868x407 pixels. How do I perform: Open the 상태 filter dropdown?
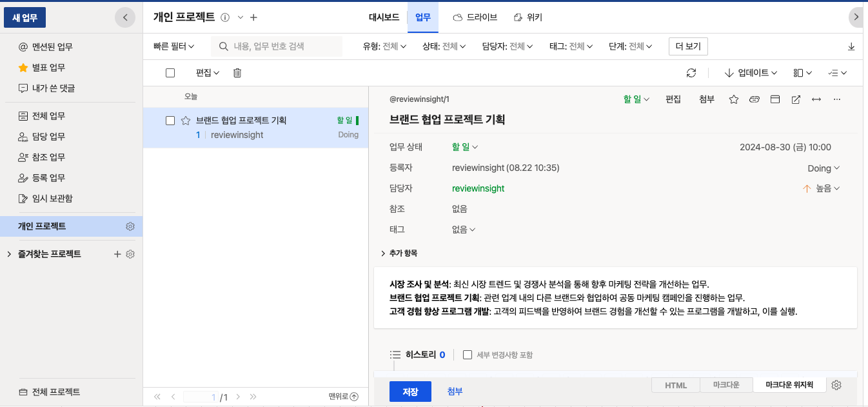point(444,46)
